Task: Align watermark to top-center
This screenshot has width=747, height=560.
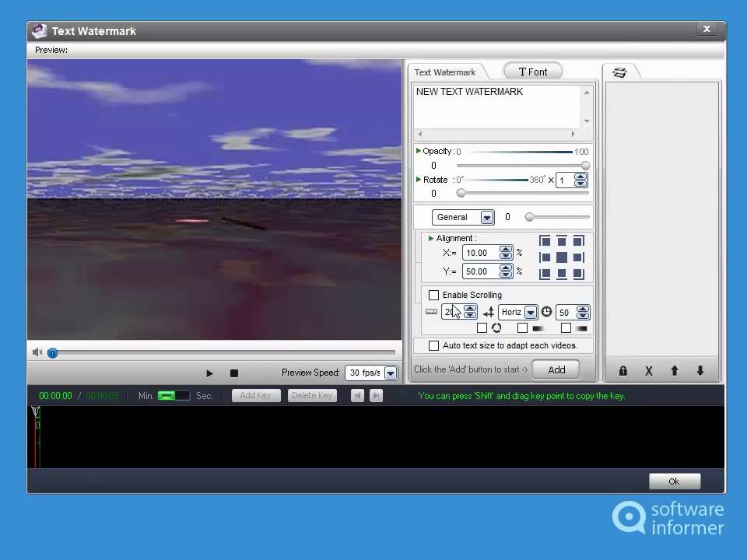Action: coord(562,241)
